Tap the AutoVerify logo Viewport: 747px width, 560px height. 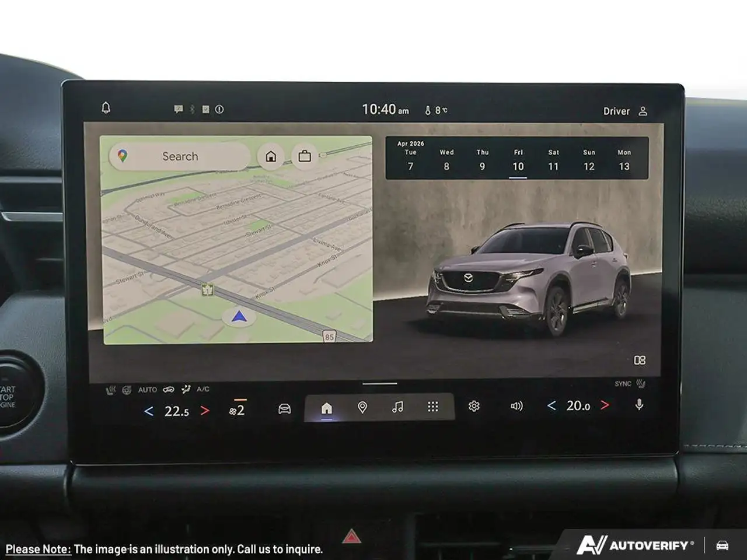click(636, 545)
